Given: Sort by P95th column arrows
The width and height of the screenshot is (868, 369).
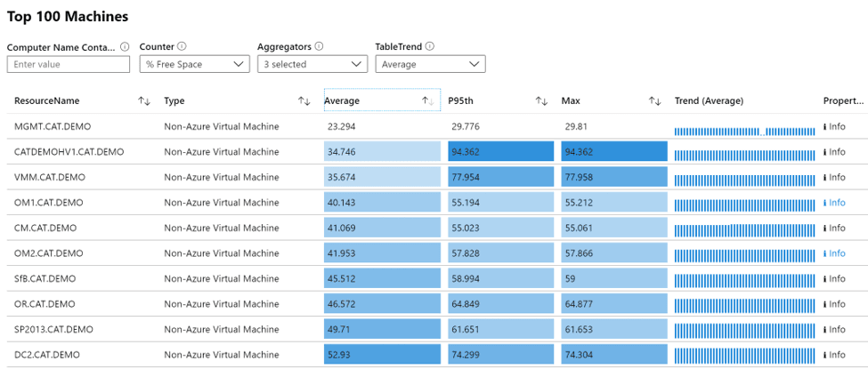Looking at the screenshot, I should pyautogui.click(x=540, y=101).
